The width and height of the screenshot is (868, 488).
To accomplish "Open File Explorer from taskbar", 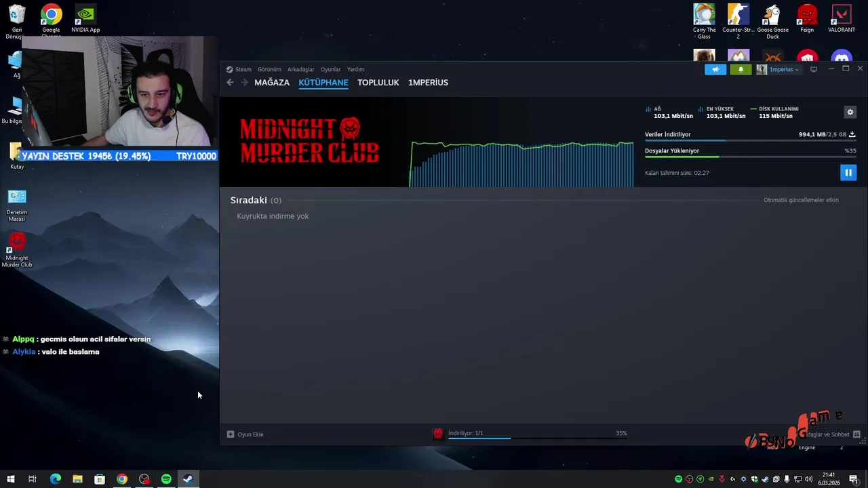I will [77, 479].
